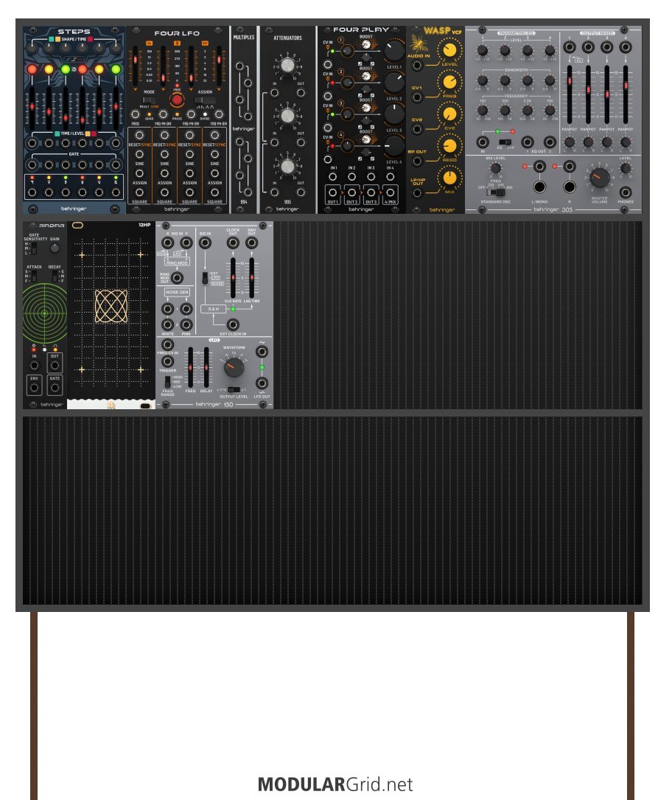Click the first Steps Gate jack
Viewport: 672px width, 800px height.
pos(32,165)
